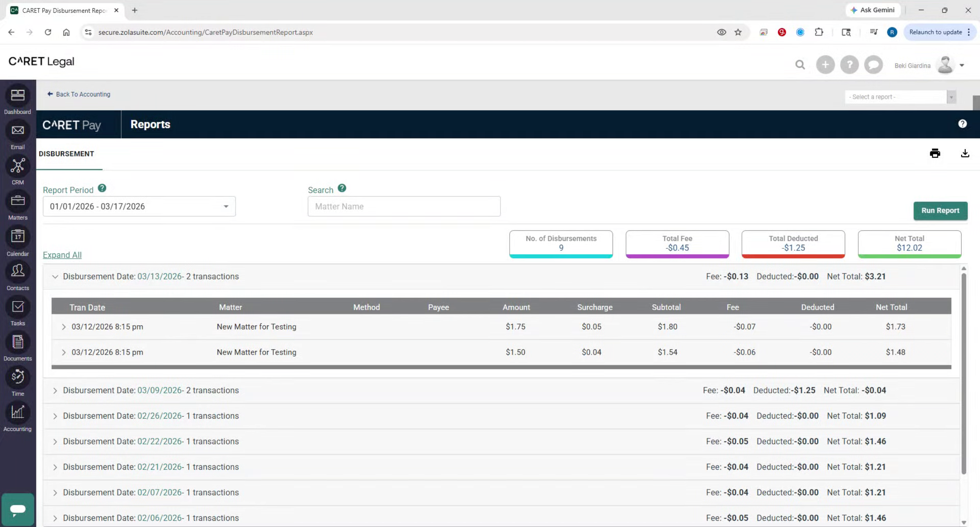Click the Matter column header
The image size is (980, 527).
click(x=230, y=307)
